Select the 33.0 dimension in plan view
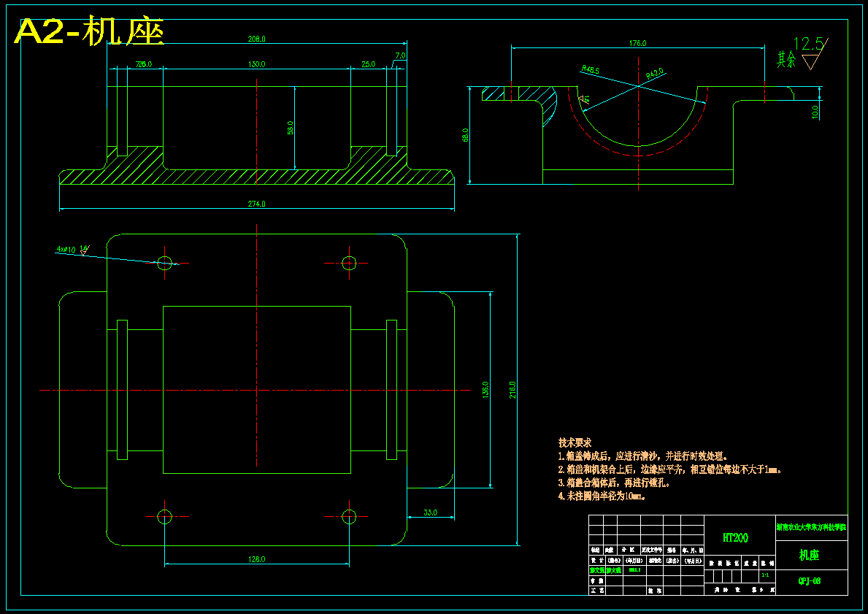 (x=430, y=513)
